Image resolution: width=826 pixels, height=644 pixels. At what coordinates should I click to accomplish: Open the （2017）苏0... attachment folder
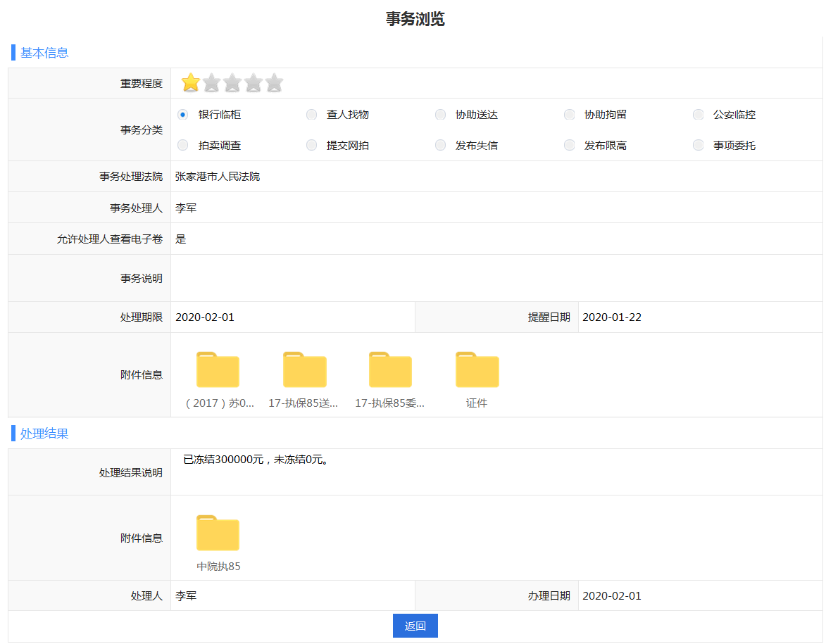coord(218,370)
